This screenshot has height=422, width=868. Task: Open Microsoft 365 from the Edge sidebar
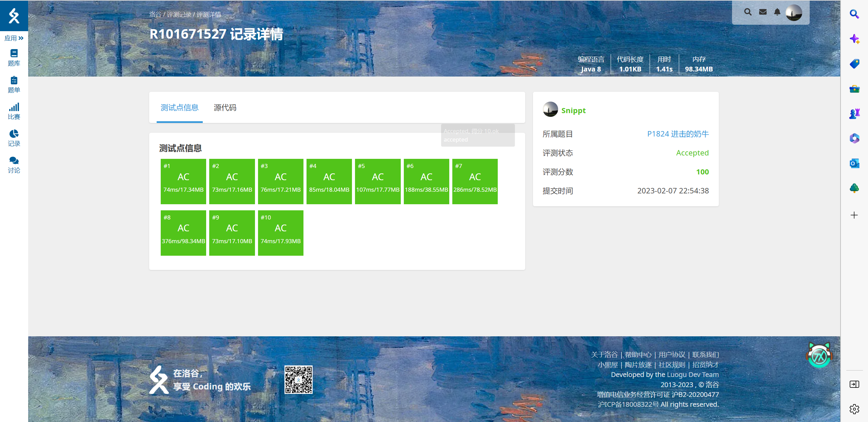pyautogui.click(x=855, y=138)
